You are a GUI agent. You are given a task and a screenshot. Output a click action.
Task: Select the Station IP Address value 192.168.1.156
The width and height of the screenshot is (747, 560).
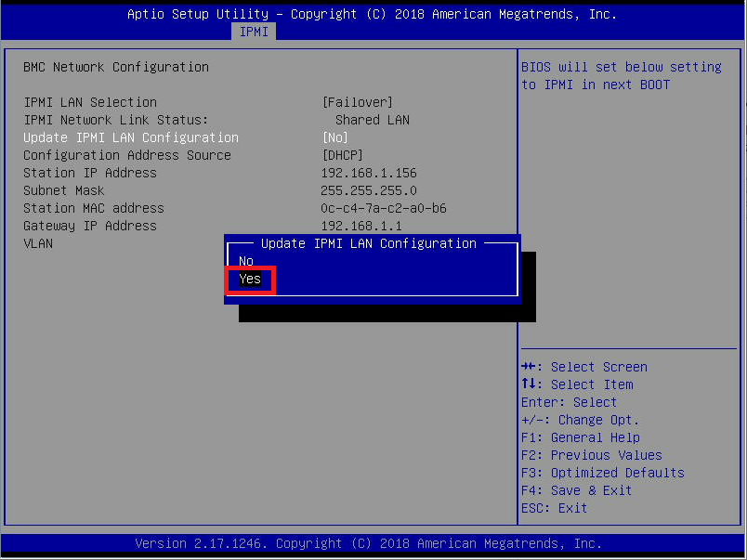pos(369,173)
